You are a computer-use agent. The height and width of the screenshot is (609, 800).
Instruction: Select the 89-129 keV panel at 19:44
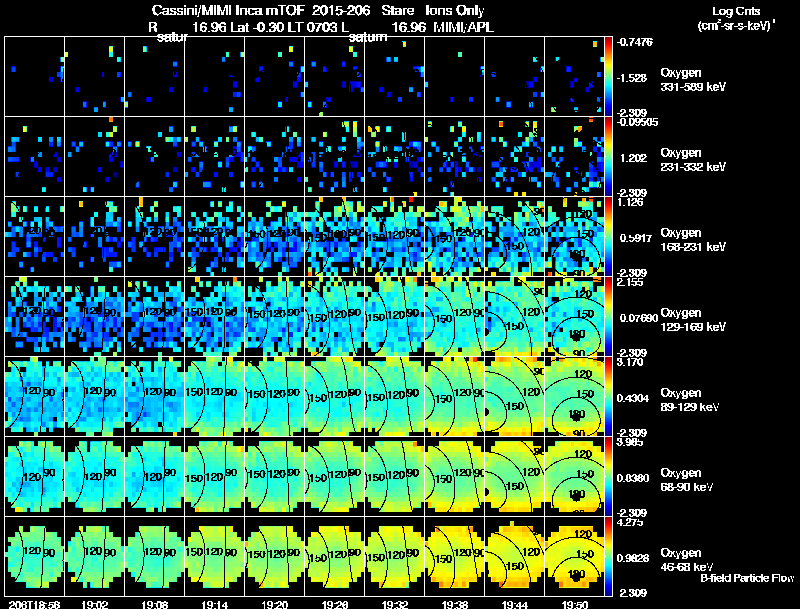click(x=514, y=396)
